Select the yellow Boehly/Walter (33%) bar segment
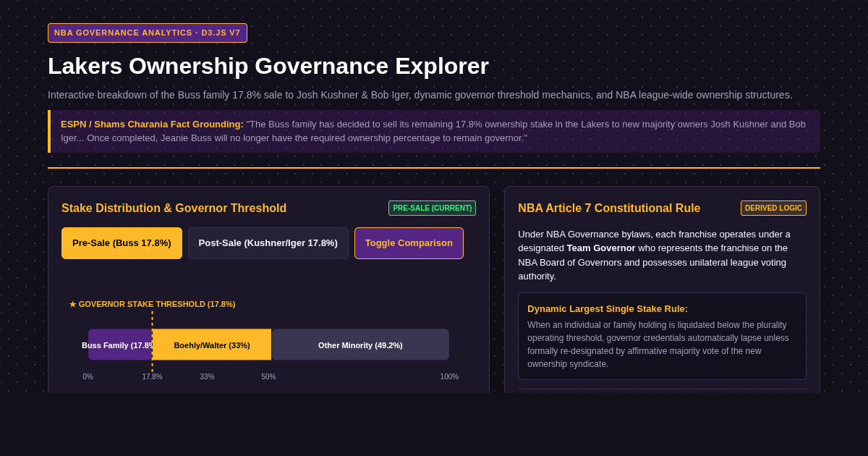Screen dimensions: 868x456 point(212,345)
